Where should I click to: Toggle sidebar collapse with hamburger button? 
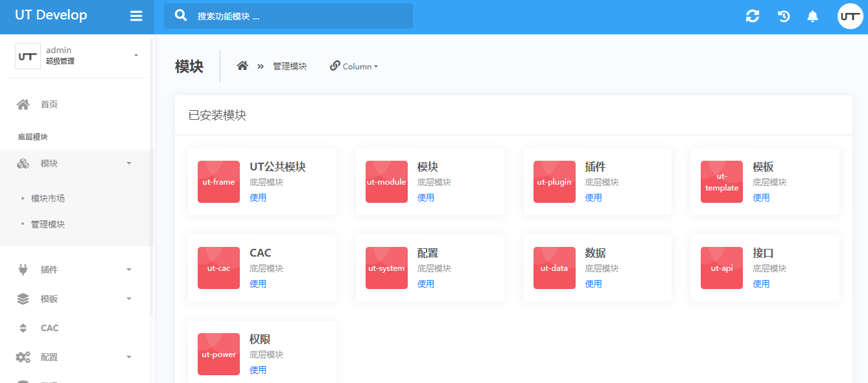[x=136, y=16]
